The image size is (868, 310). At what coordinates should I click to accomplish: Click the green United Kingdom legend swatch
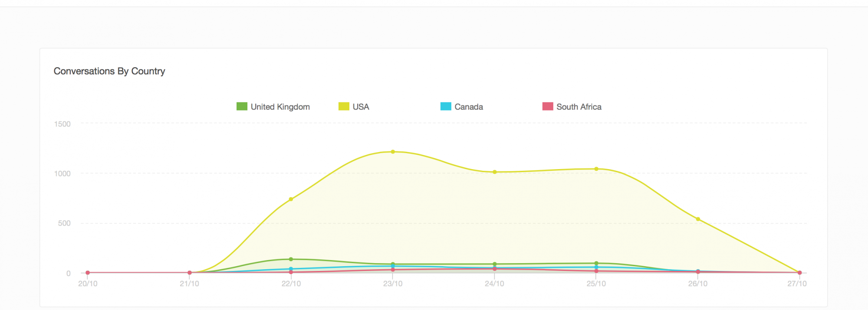242,106
